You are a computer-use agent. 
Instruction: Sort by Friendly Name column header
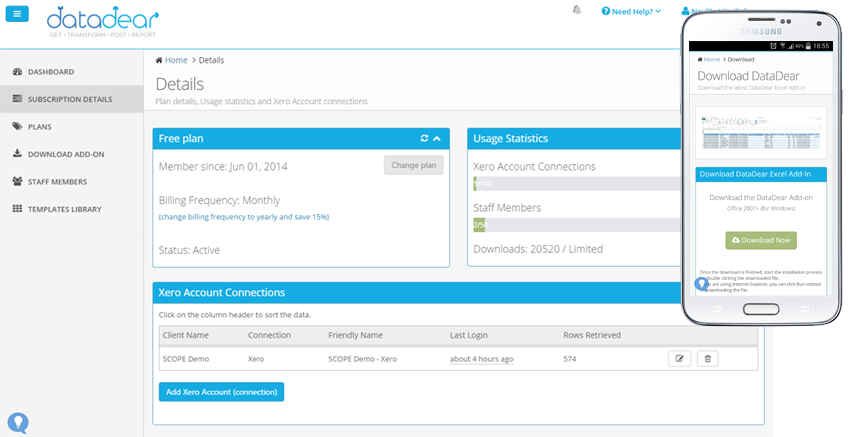[x=355, y=335]
